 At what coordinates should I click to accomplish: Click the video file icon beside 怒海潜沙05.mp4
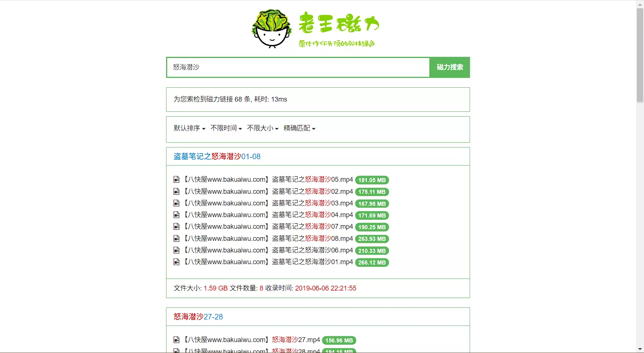coord(176,180)
